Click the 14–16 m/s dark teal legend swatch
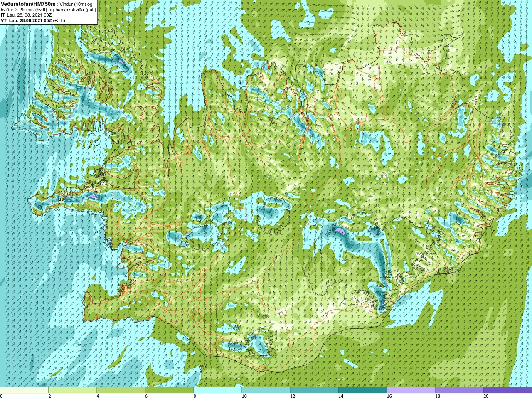This screenshot has width=532, height=399. tap(362, 390)
